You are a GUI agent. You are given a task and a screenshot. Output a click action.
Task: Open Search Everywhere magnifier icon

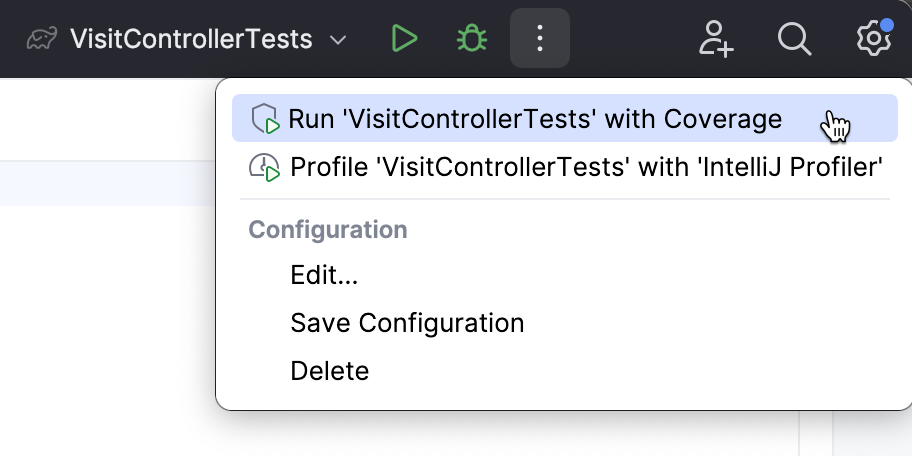pos(794,40)
